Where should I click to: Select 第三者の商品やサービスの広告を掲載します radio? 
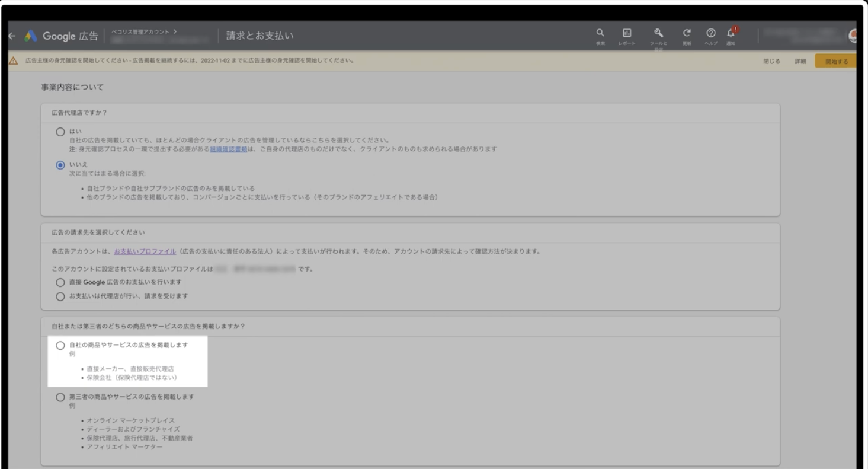click(x=60, y=397)
